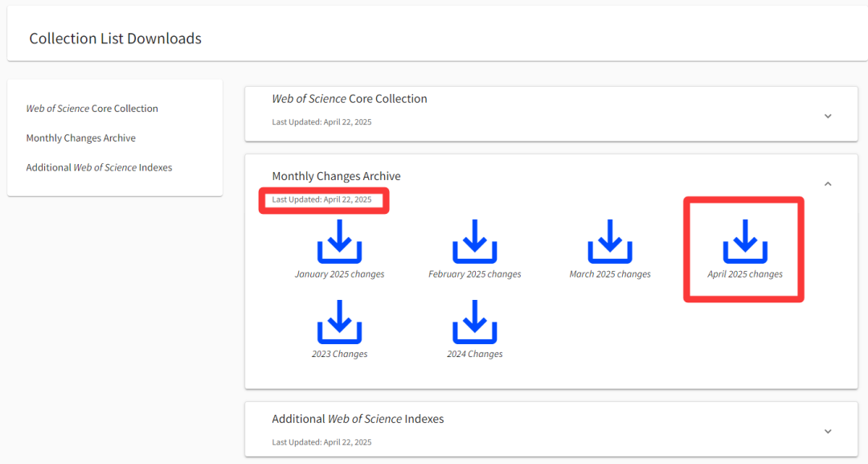
Task: Click Last Updated date under Additional Indexes heading
Action: (x=321, y=441)
